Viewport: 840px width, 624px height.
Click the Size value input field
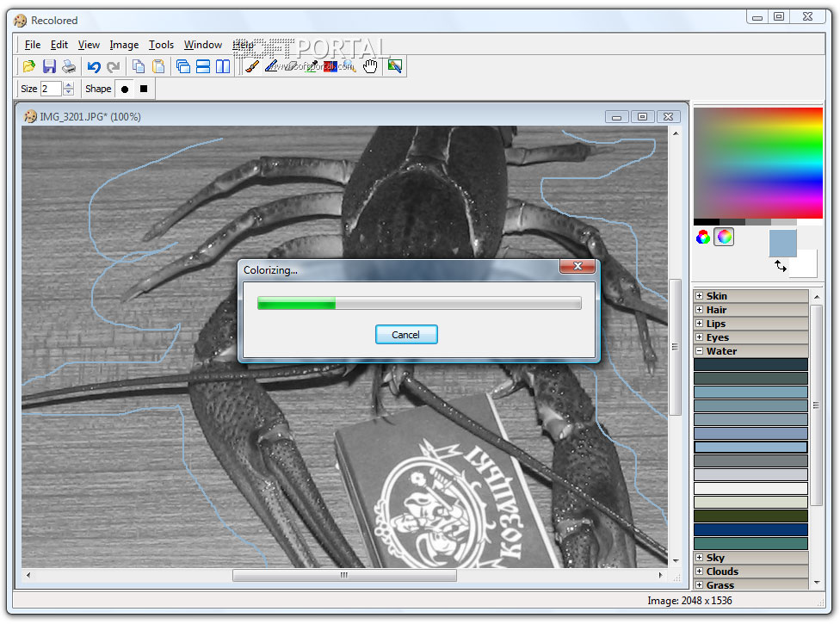[52, 89]
